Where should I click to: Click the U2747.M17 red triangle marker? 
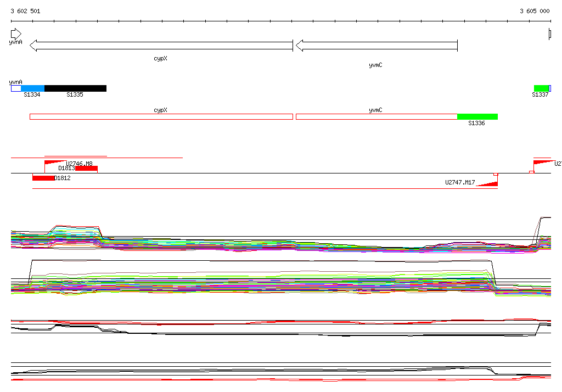point(487,183)
